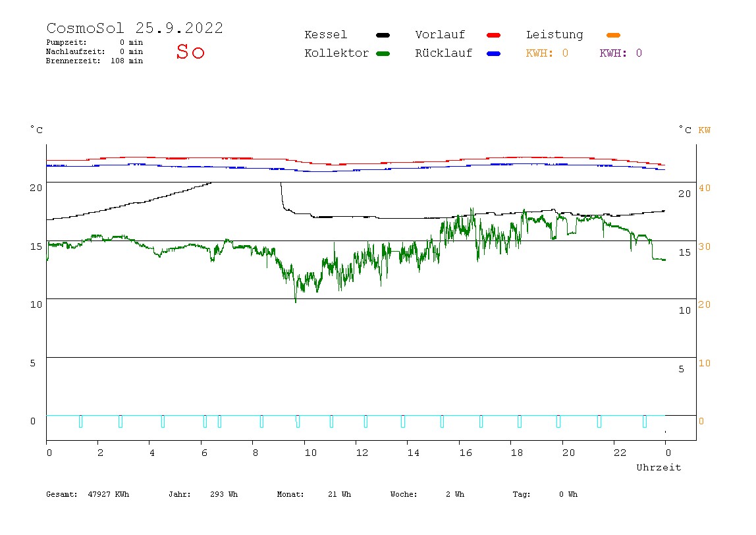Click the "°C" unit above the left axis

click(x=37, y=130)
